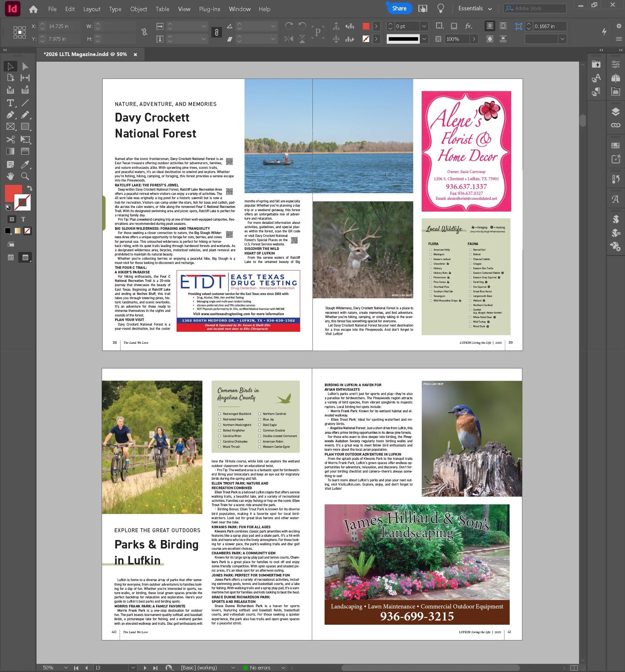Select the 2026 LLTL Magazine.indd tab
625x672 pixels.
coord(85,54)
